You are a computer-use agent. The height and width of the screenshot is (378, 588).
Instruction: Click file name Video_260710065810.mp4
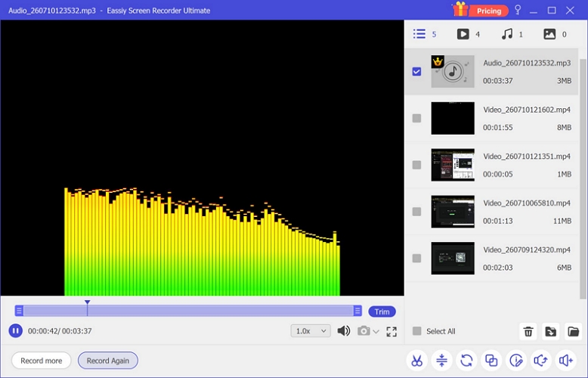[x=527, y=203]
